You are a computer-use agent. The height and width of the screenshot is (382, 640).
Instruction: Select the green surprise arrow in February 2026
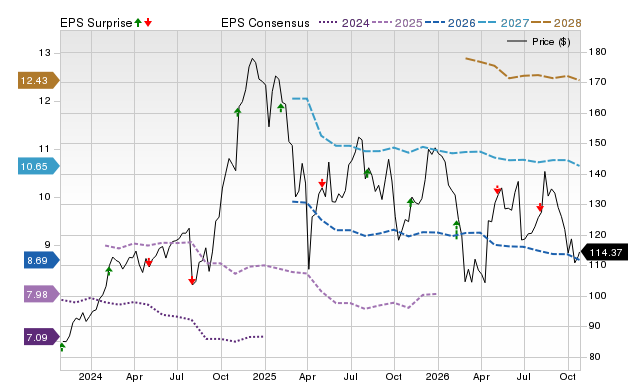457,229
